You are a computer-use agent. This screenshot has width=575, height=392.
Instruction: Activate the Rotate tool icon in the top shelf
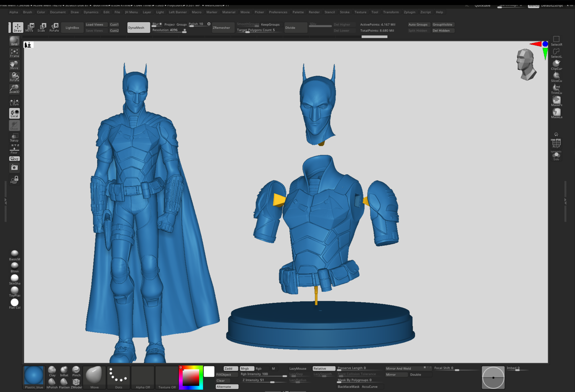(54, 27)
